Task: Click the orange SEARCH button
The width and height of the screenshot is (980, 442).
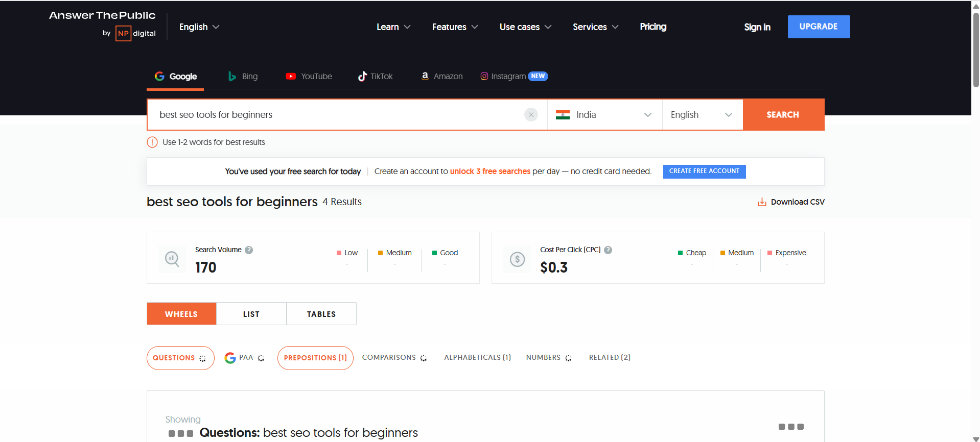Action: tap(783, 115)
